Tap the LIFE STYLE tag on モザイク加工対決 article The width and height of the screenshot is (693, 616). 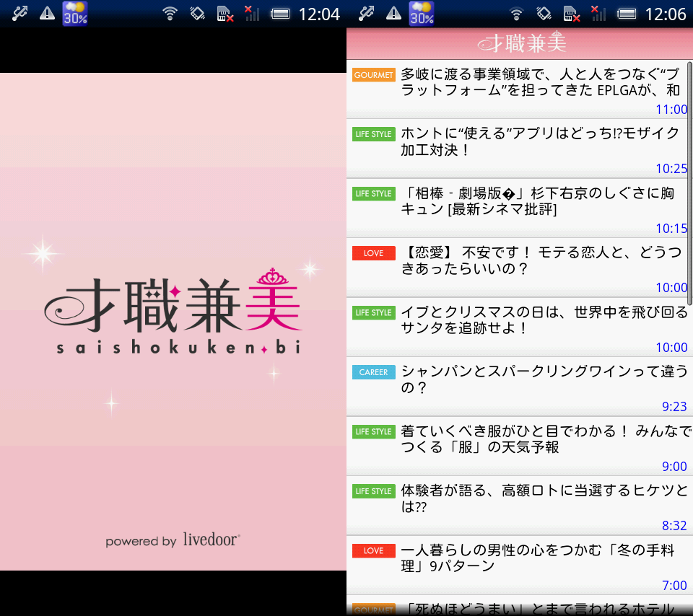pyautogui.click(x=373, y=134)
